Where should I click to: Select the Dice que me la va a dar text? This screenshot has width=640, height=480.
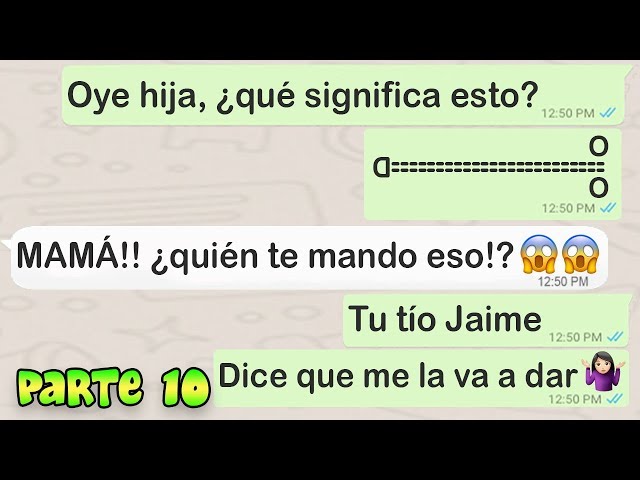[x=399, y=376]
